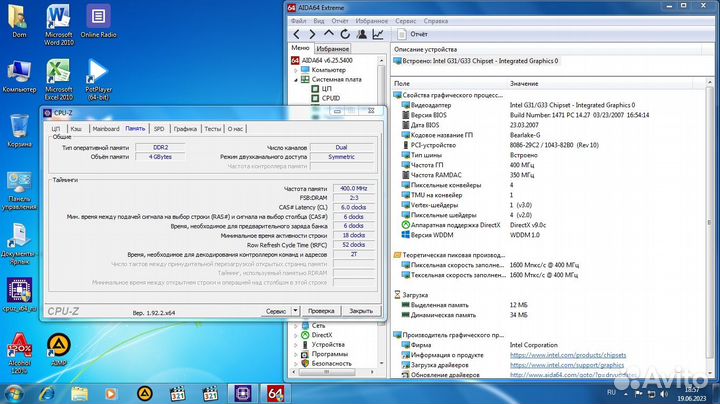Click the Отчёт report toolbar button
The image size is (720, 404).
[413, 34]
